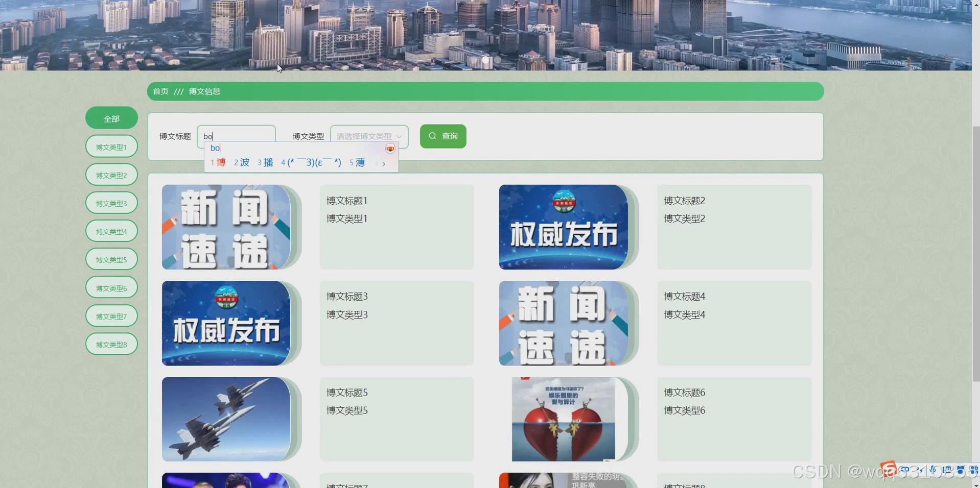Click the next-page chevron in the candidate list
The height and width of the screenshot is (488, 980).
point(384,164)
